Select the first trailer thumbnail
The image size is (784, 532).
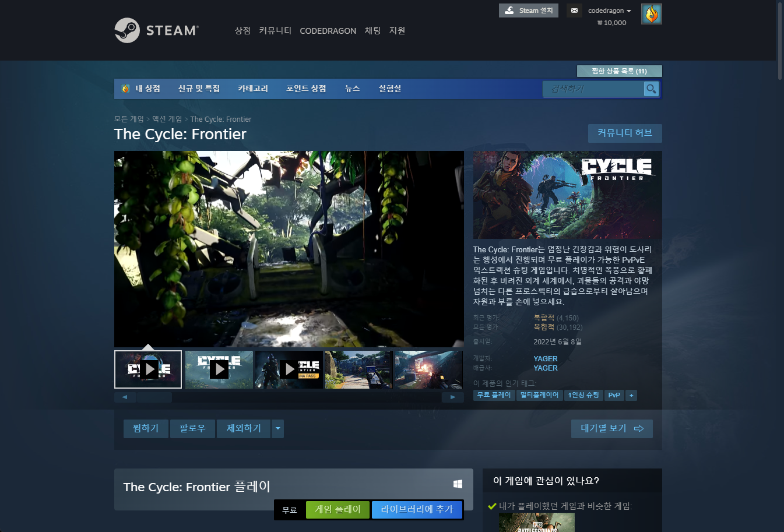(x=148, y=369)
